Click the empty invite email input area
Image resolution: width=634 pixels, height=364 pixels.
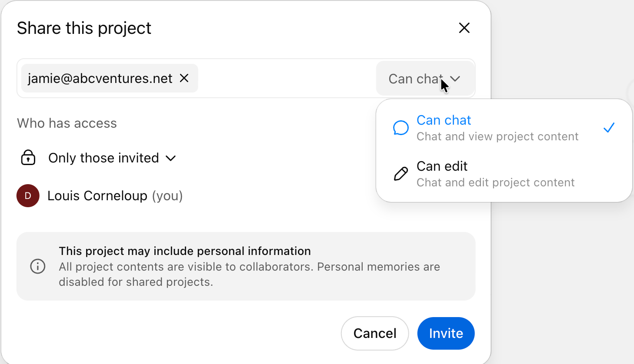point(286,79)
